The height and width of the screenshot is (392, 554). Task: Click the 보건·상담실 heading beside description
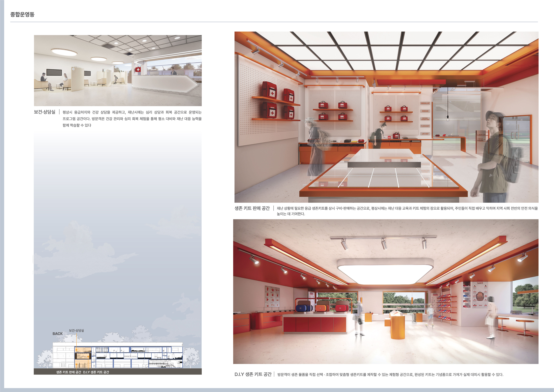45,112
